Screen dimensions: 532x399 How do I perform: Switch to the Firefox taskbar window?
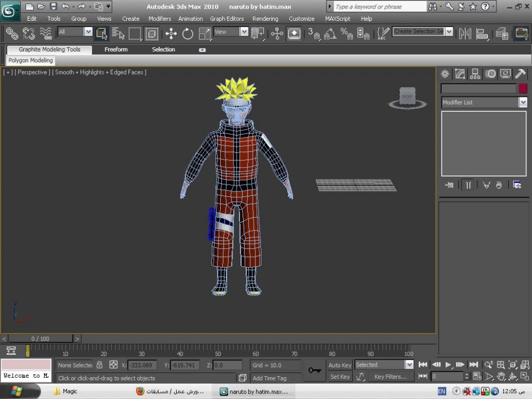pyautogui.click(x=170, y=392)
